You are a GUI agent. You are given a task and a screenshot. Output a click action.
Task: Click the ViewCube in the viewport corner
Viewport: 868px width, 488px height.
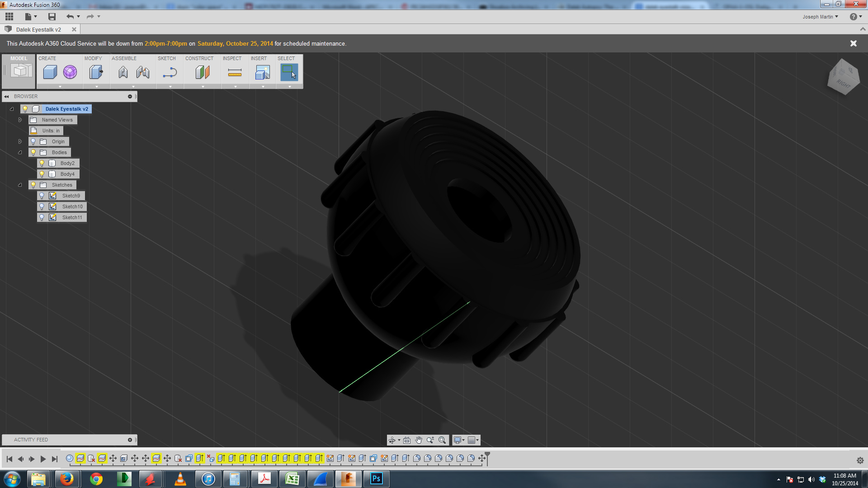(844, 77)
